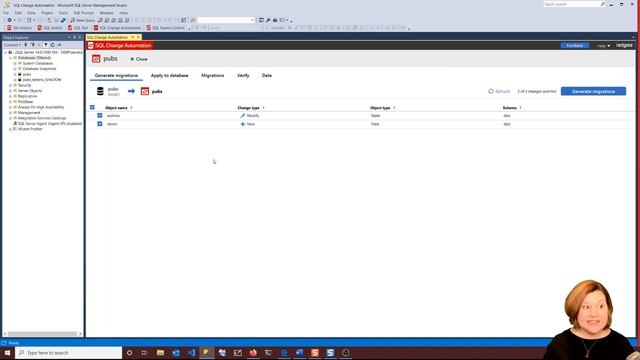Click the SQL Server Agent node icon

tap(15, 123)
